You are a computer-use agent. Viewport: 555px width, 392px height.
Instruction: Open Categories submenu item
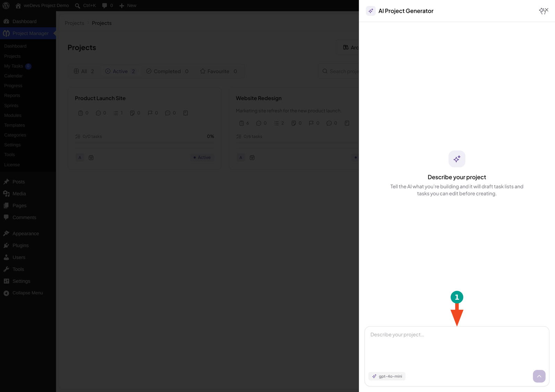[15, 135]
